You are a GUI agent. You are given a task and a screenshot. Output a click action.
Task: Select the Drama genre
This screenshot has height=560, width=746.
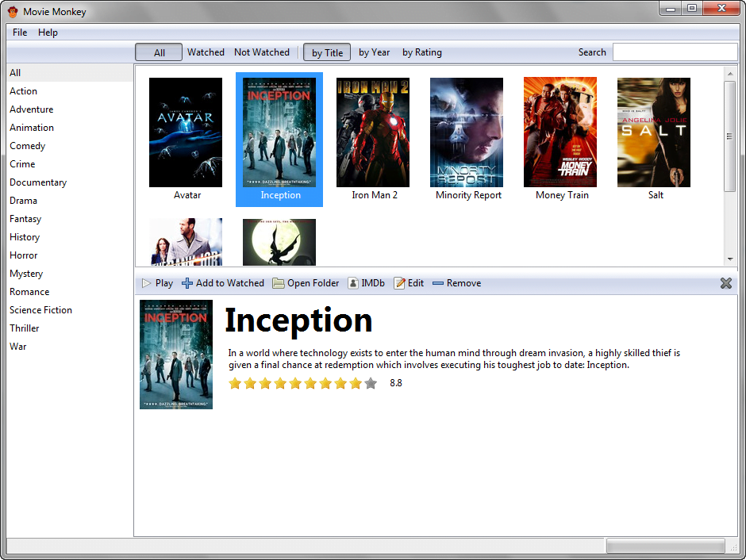70,201
